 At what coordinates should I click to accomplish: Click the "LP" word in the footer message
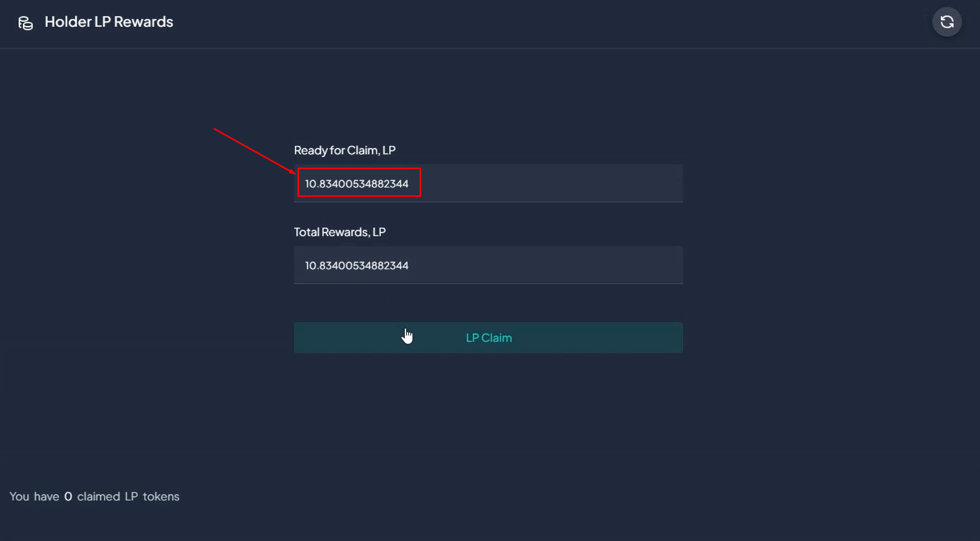131,497
